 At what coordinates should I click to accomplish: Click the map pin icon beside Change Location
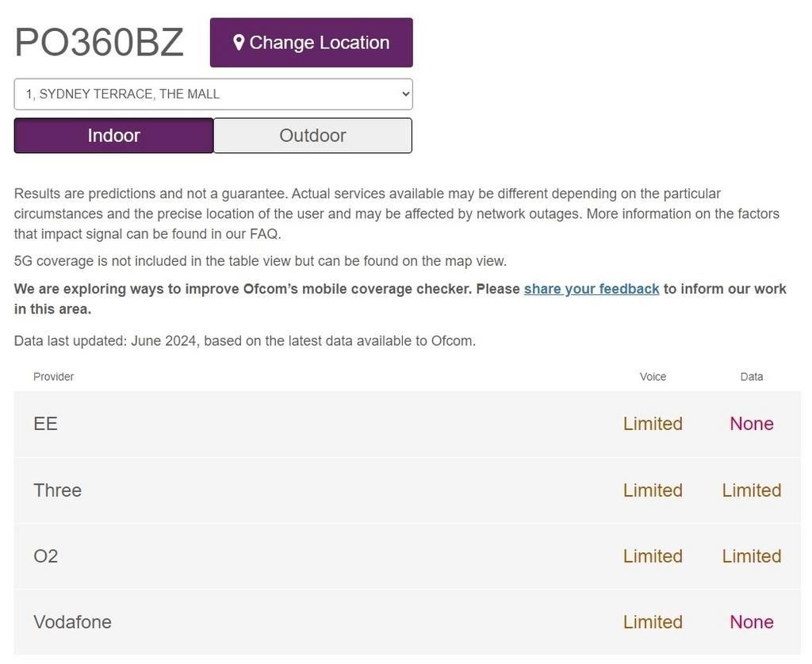[x=239, y=42]
